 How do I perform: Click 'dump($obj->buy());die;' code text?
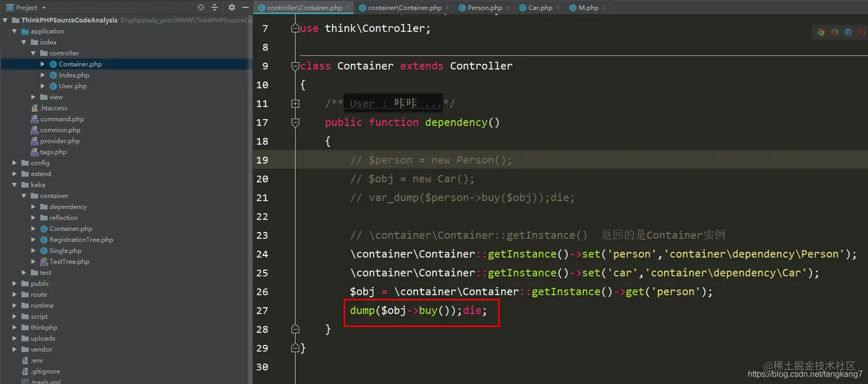(x=418, y=311)
